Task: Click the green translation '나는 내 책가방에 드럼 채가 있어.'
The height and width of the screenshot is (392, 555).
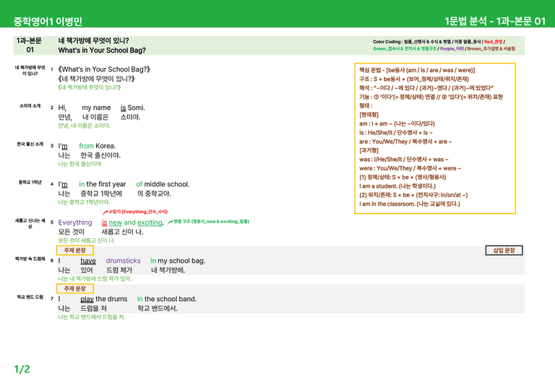Action: [95, 279]
